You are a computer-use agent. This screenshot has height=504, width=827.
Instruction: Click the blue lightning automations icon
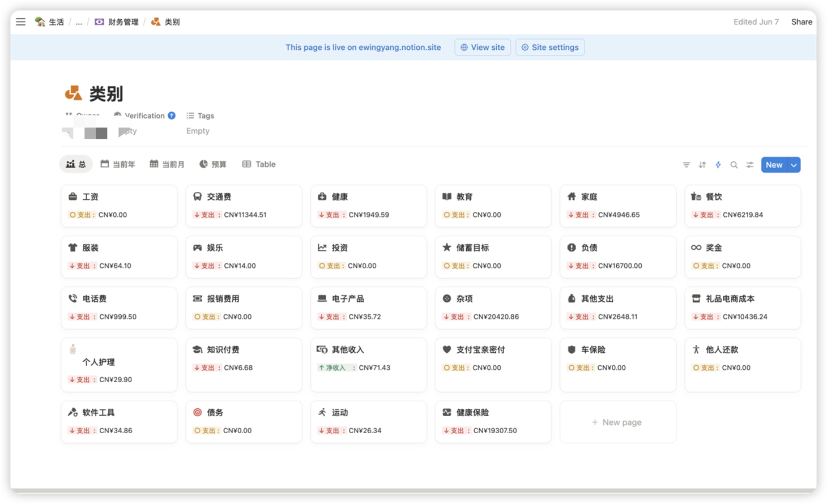tap(718, 164)
